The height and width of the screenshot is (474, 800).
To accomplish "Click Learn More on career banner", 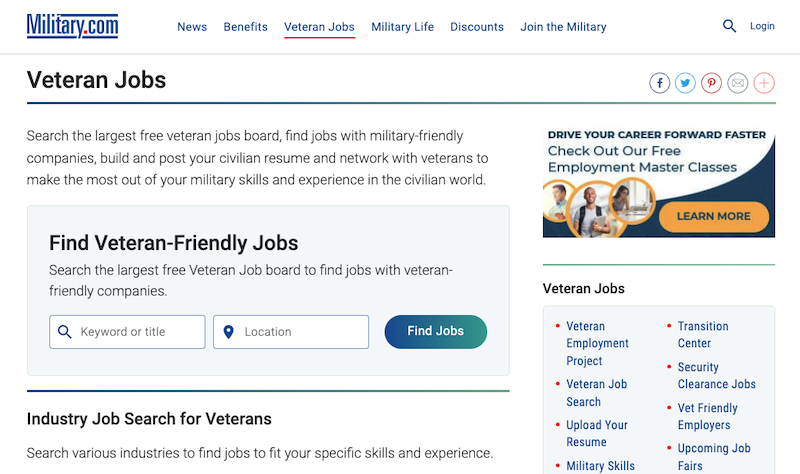I will tap(714, 216).
